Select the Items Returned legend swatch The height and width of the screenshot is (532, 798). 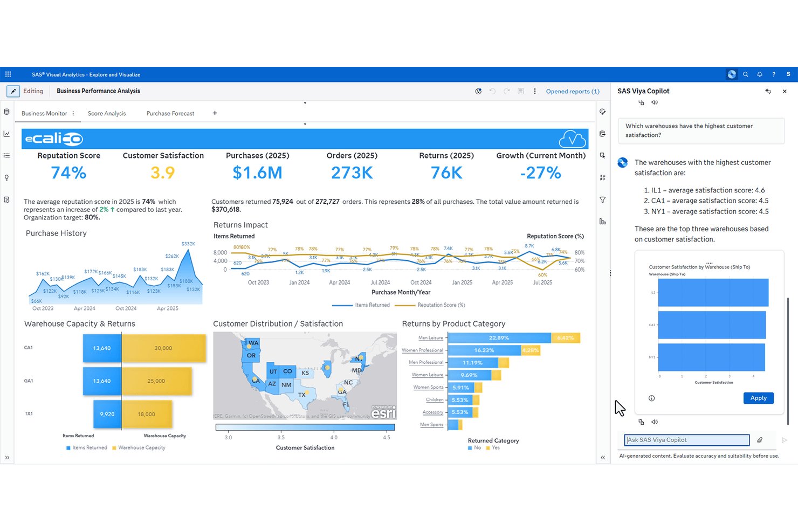pyautogui.click(x=68, y=448)
